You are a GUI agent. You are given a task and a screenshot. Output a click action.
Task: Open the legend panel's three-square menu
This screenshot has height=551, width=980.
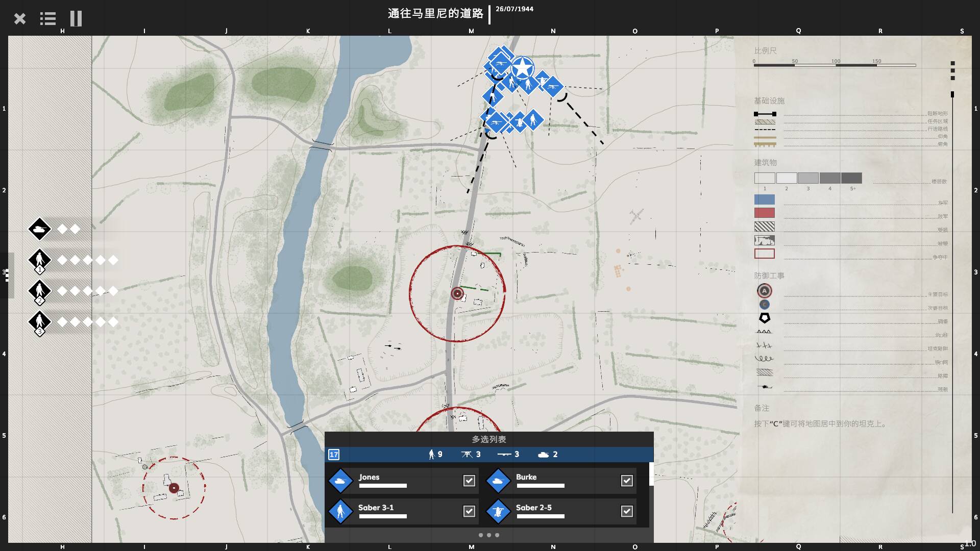[952, 71]
